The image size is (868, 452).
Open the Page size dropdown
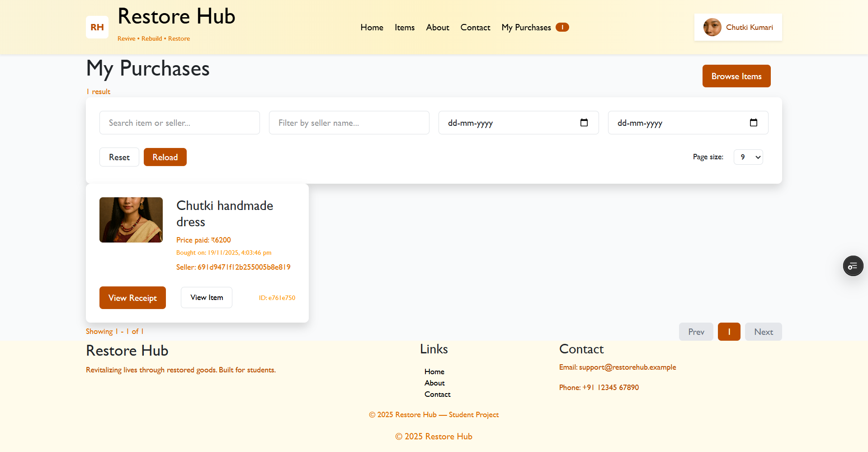748,157
